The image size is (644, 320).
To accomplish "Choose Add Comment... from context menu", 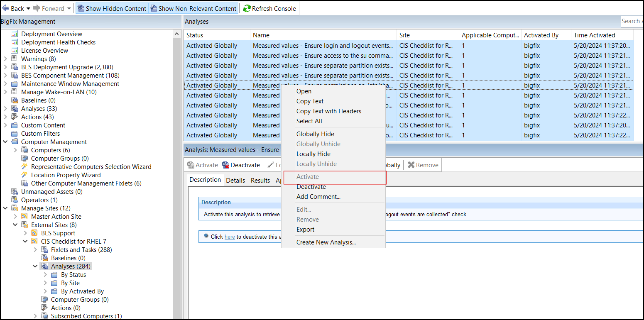I will tap(333, 197).
